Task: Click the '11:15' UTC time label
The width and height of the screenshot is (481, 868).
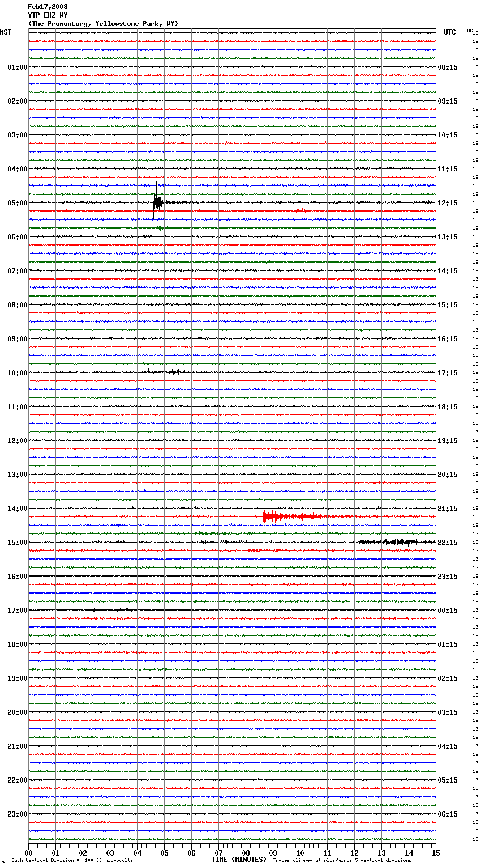Action: (x=448, y=169)
